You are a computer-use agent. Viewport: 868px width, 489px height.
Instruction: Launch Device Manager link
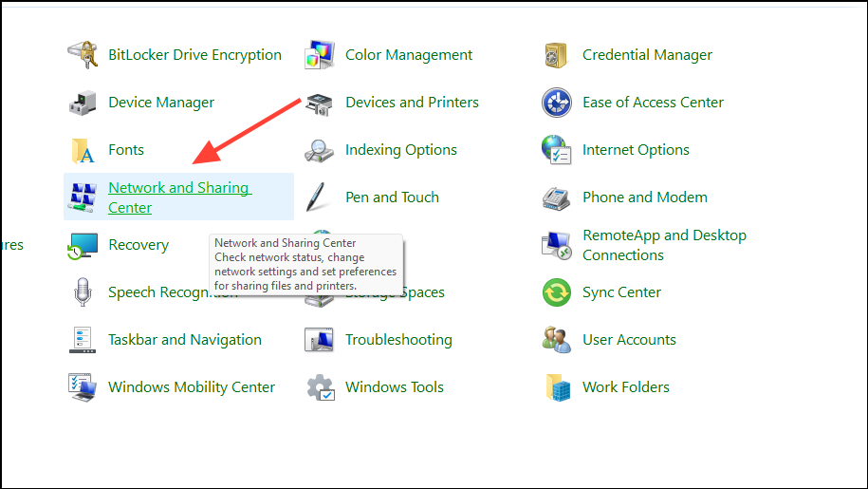click(161, 103)
